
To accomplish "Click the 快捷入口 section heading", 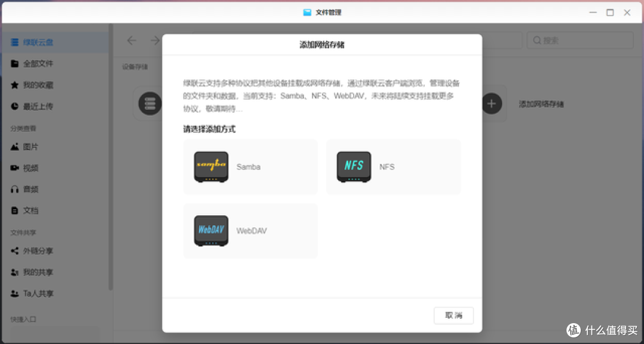I will tap(23, 319).
